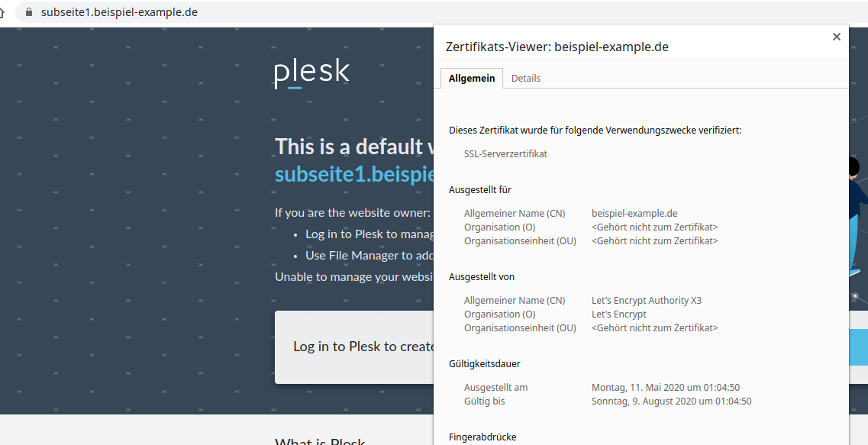Click the 'Log in to Plesk to create' button
Image resolution: width=868 pixels, height=445 pixels.
click(359, 347)
